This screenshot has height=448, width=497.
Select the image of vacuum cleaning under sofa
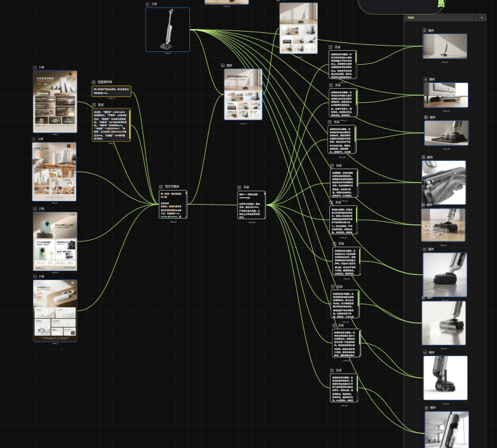point(446,95)
